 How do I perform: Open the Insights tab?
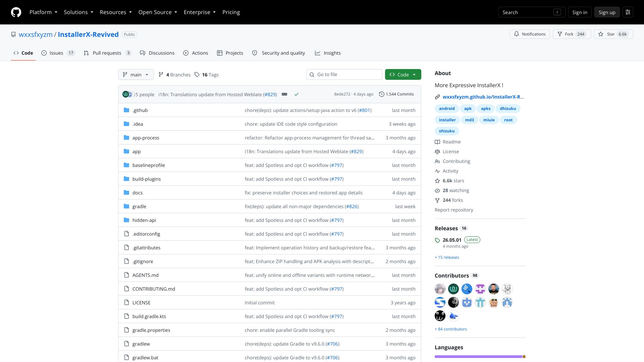pyautogui.click(x=328, y=53)
